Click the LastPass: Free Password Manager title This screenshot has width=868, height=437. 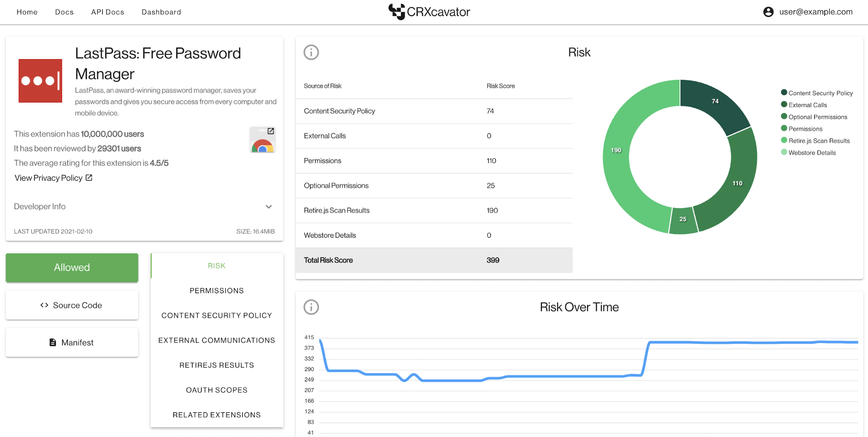[158, 63]
